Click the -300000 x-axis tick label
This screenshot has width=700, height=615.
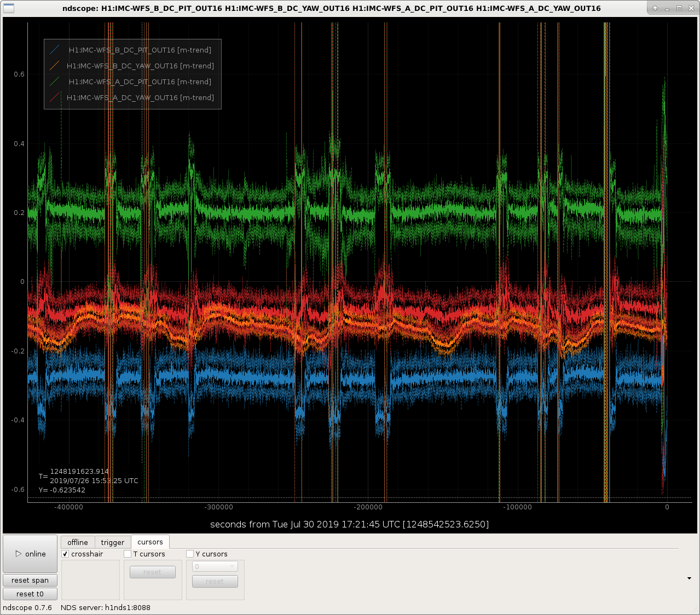coord(218,507)
